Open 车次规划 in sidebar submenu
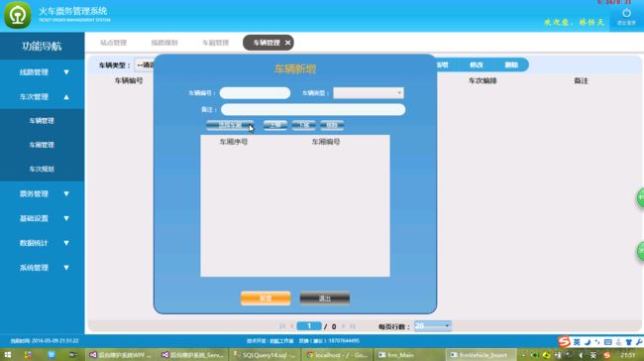 pyautogui.click(x=42, y=169)
